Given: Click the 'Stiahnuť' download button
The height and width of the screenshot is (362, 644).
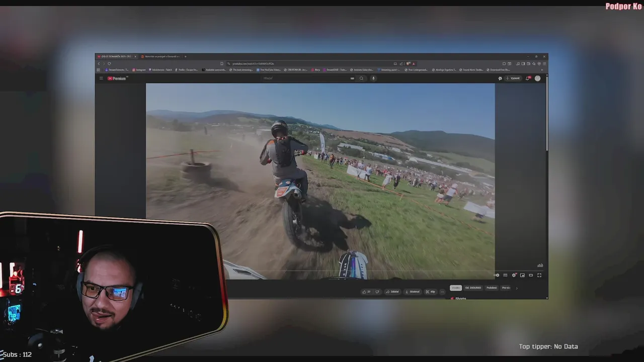Looking at the screenshot, I should (413, 292).
